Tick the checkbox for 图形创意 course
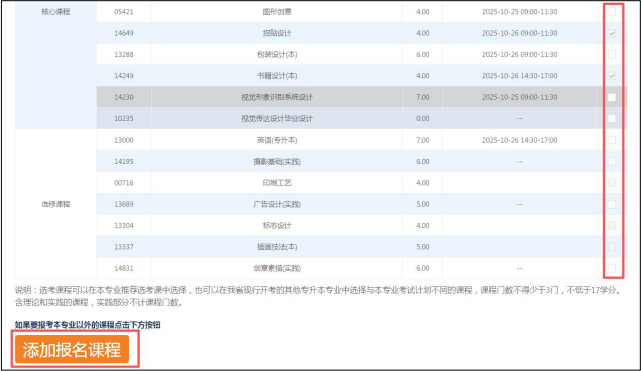Screen dimensions: 641x371 point(612,12)
